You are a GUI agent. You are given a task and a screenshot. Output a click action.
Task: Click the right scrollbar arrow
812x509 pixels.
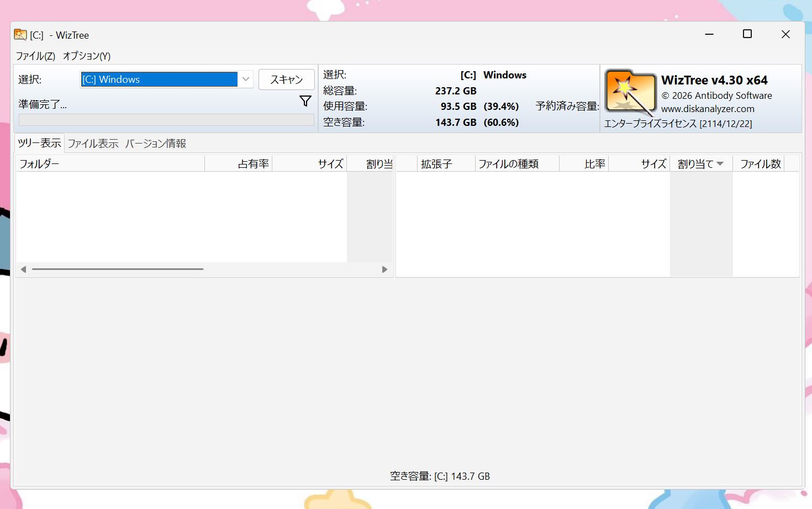point(384,269)
